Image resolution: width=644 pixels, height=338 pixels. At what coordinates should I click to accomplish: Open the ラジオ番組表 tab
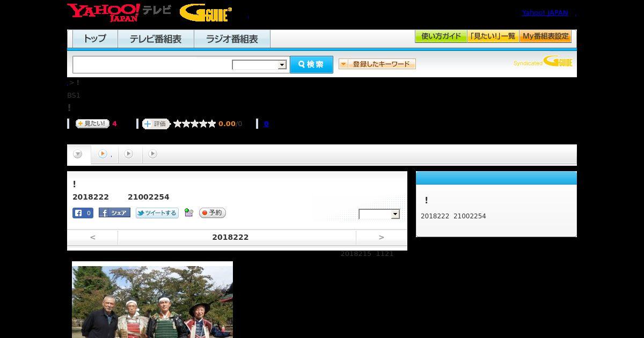[232, 39]
